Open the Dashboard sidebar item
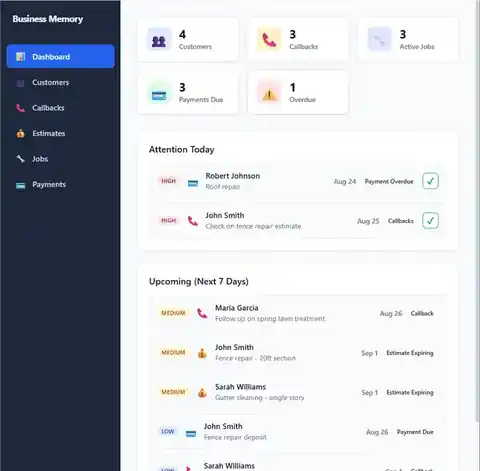The image size is (480, 471). coord(60,56)
